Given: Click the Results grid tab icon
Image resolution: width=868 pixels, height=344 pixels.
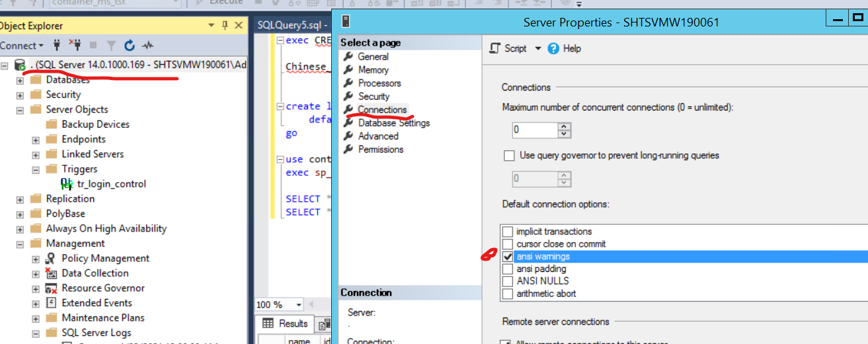Looking at the screenshot, I should [x=268, y=323].
